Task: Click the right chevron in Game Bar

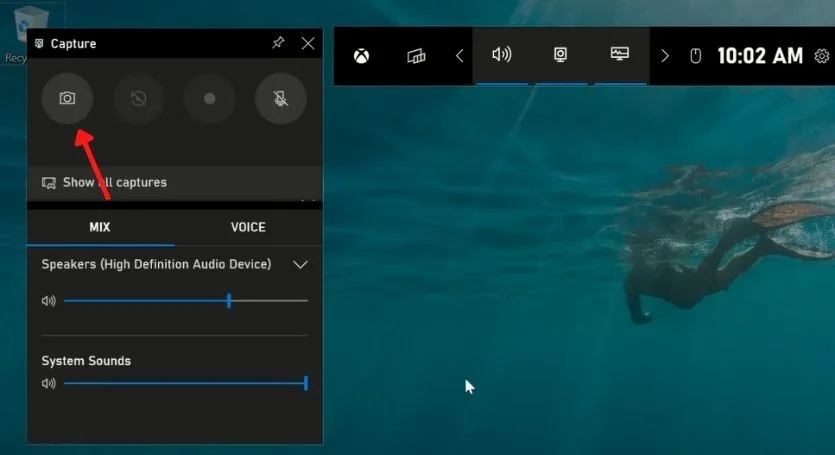Action: [x=665, y=56]
